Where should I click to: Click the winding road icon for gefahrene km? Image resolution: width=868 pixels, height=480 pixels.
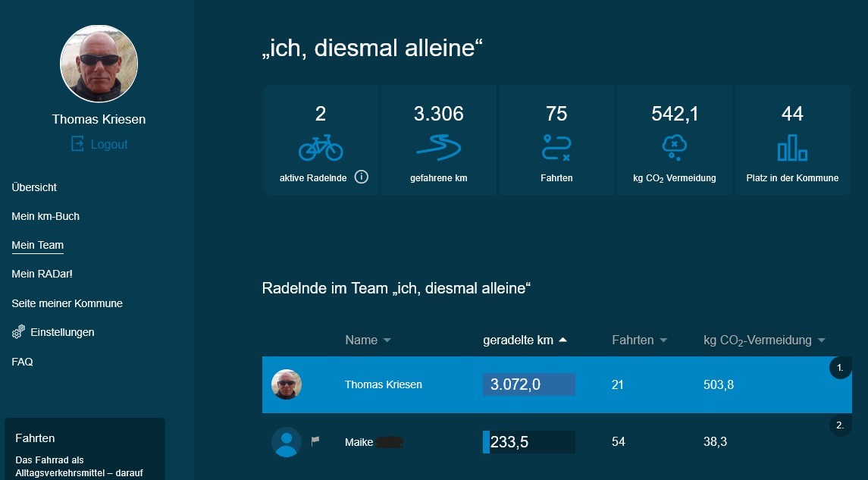coord(438,147)
